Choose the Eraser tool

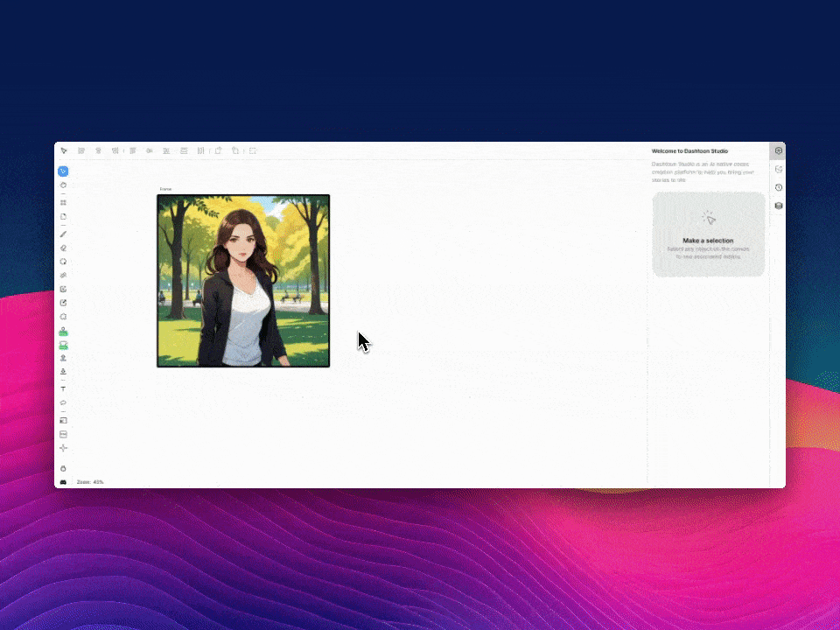coord(63,248)
